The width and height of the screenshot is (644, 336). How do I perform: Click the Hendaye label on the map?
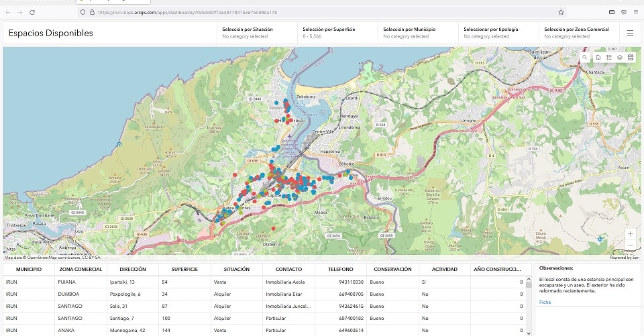click(349, 116)
